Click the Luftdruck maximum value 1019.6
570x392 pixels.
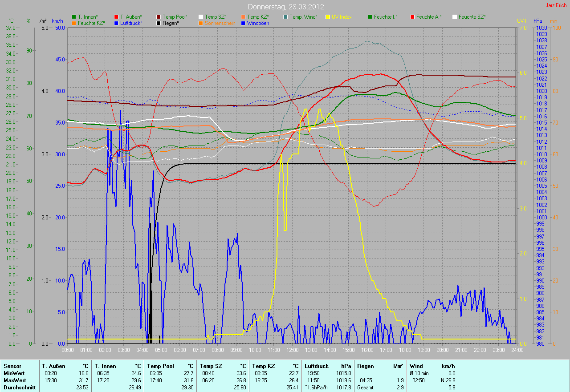coord(343,380)
